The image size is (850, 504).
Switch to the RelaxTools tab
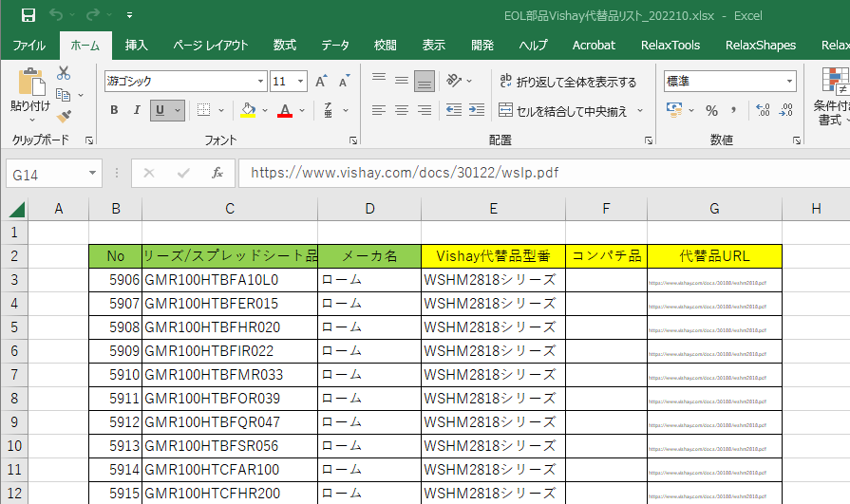tap(670, 46)
